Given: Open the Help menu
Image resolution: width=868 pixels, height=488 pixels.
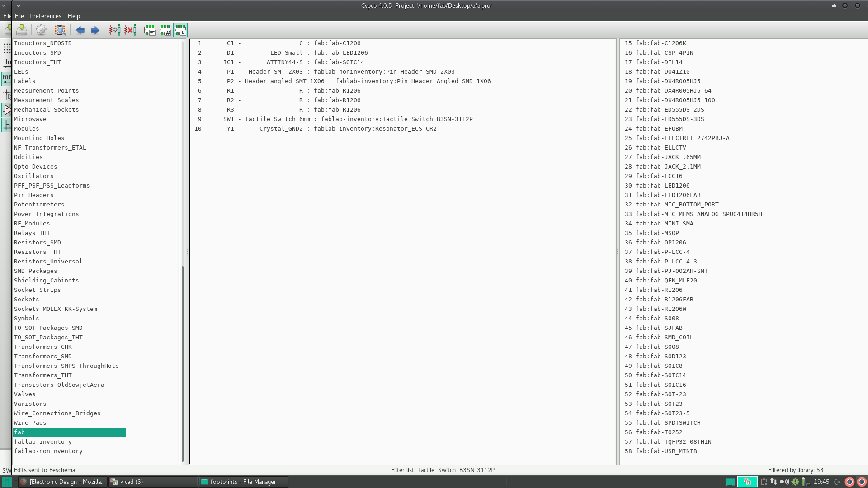Looking at the screenshot, I should tap(74, 16).
